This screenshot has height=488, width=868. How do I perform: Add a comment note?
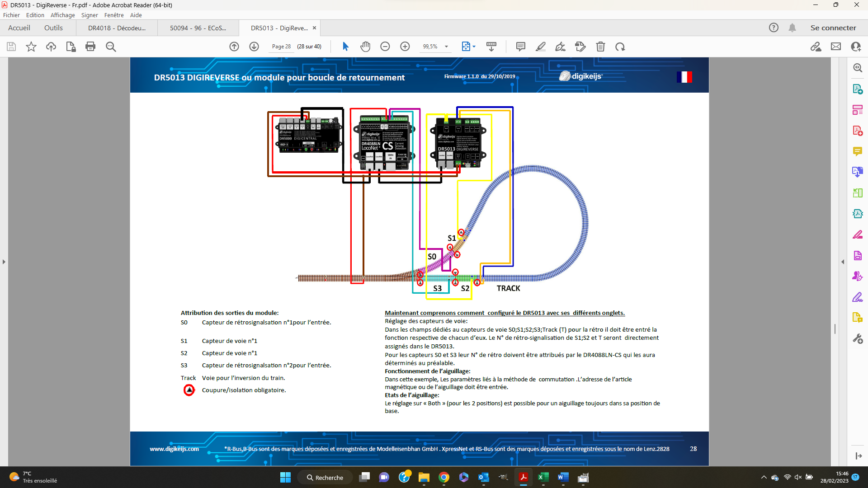click(521, 47)
